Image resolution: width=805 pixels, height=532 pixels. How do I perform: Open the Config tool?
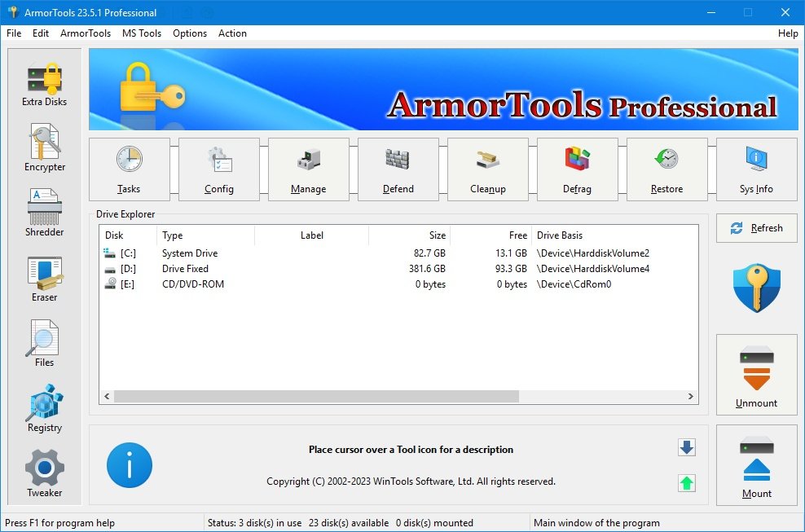218,169
